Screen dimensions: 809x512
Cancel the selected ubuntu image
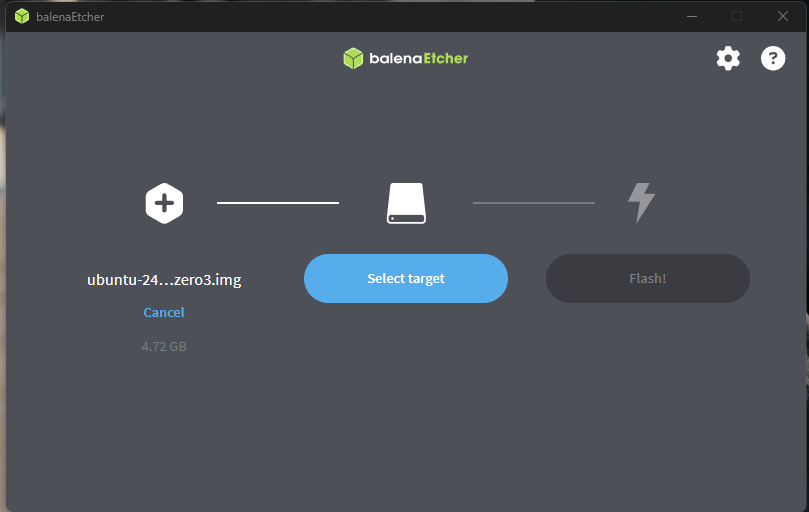tap(164, 312)
